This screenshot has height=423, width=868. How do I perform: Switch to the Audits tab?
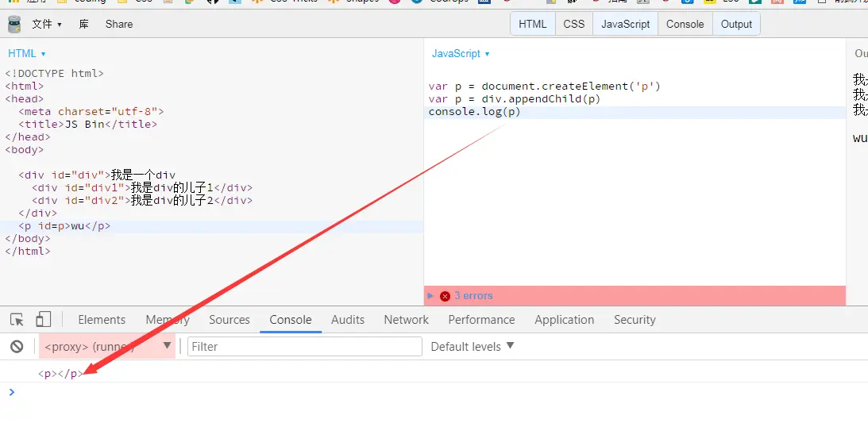(x=348, y=320)
